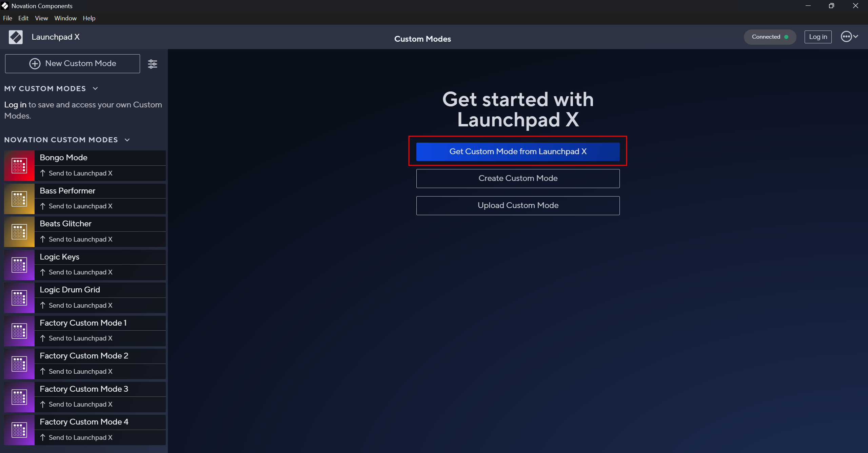Click the Log in button in header
The width and height of the screenshot is (868, 453).
coord(818,37)
